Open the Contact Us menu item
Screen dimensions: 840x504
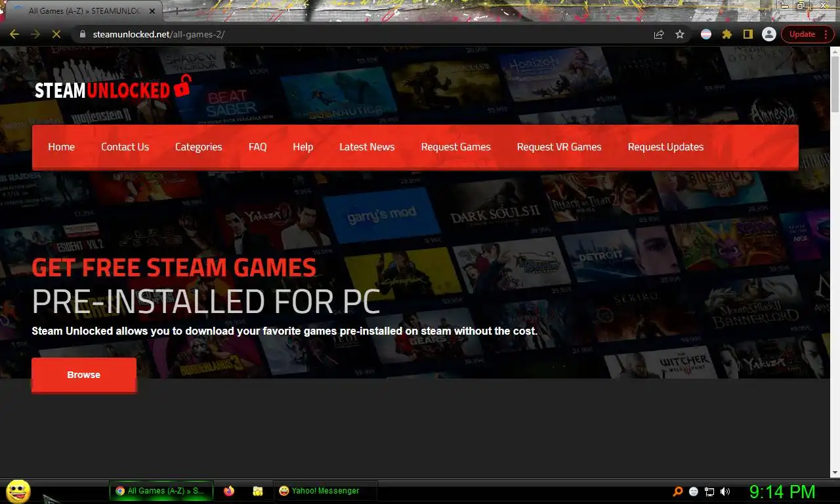(125, 147)
